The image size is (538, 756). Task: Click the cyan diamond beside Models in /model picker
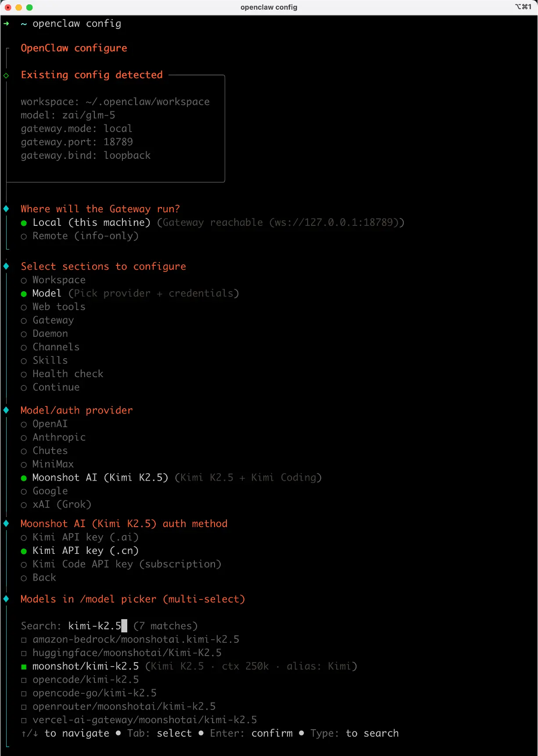tap(6, 599)
